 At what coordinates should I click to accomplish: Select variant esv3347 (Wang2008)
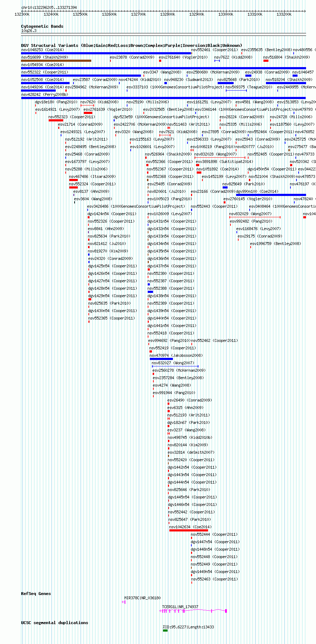click(x=162, y=72)
